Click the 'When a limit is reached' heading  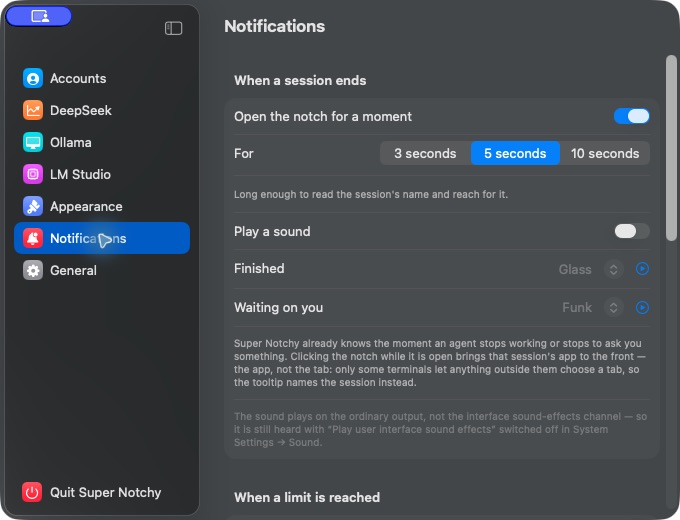click(307, 497)
